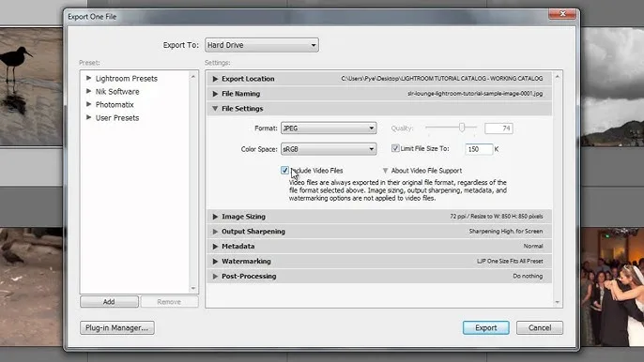The image size is (644, 362).
Task: Expand the User Presets folder
Action: point(88,117)
